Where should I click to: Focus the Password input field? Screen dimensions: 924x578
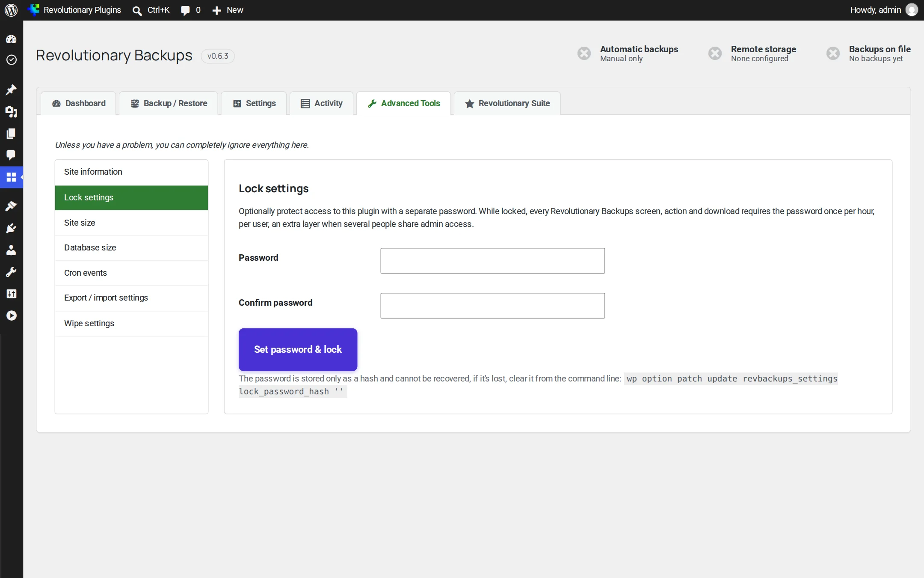pos(492,261)
